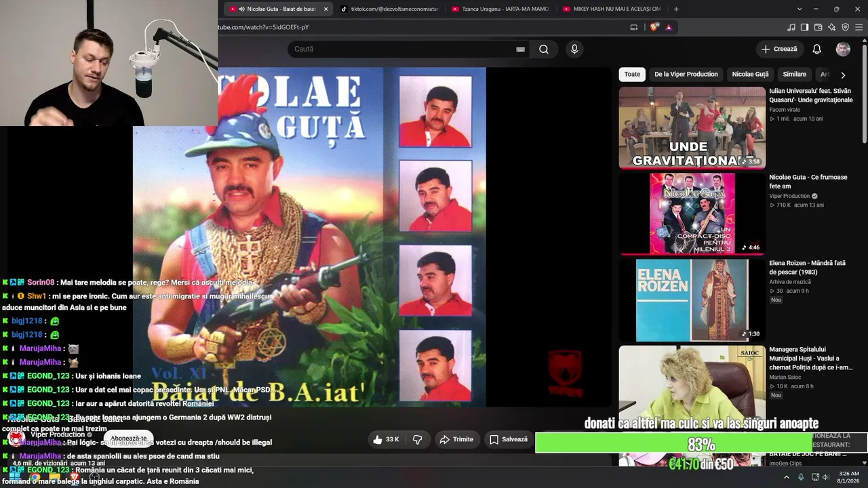Image resolution: width=868 pixels, height=488 pixels.
Task: Open the Ce frumoase fete am thumbnail
Action: click(x=692, y=213)
